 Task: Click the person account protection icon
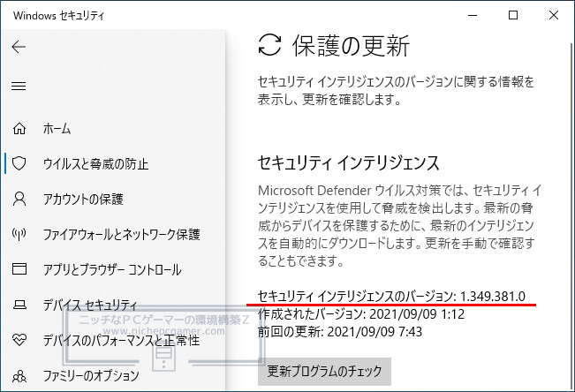(x=19, y=199)
